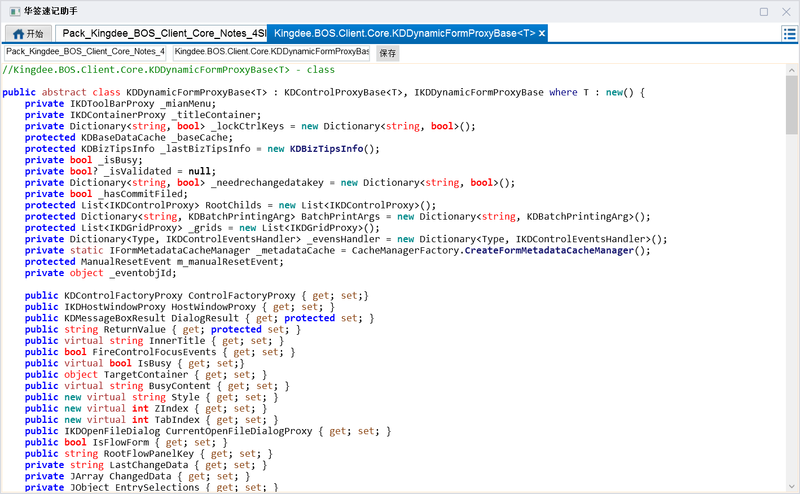
Task: Maximize the 华签速记助手 window
Action: pyautogui.click(x=764, y=11)
